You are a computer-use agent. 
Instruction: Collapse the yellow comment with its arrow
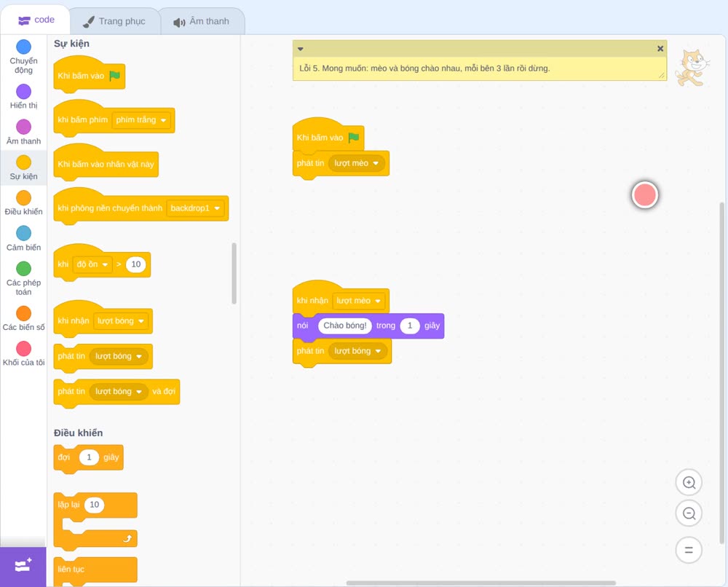301,49
